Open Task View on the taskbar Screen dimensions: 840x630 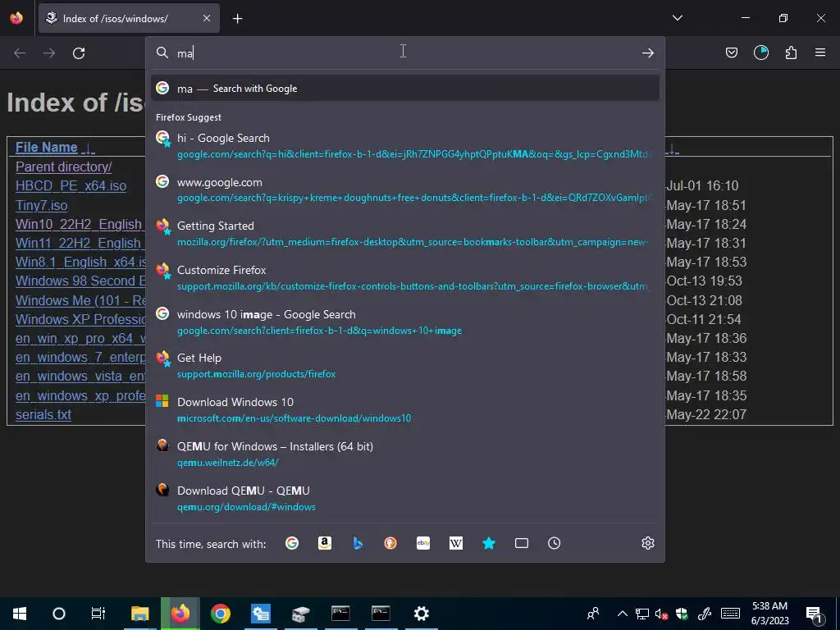98,614
